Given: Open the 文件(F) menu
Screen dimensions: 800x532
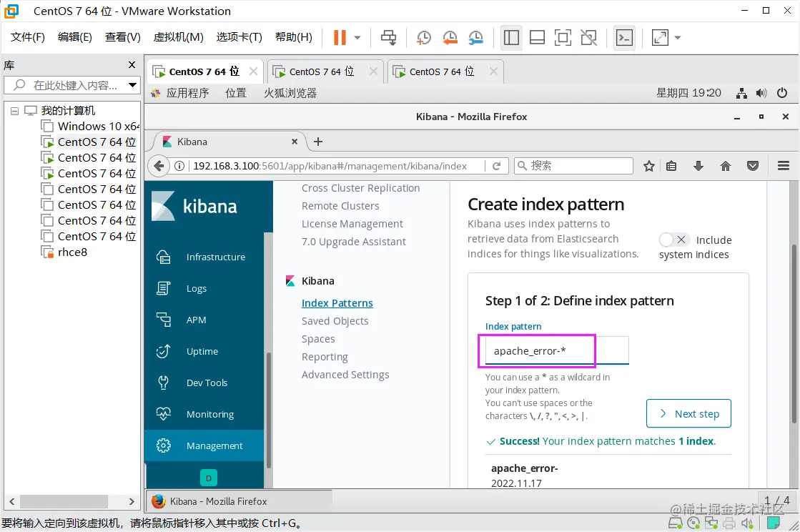Looking at the screenshot, I should 28,37.
